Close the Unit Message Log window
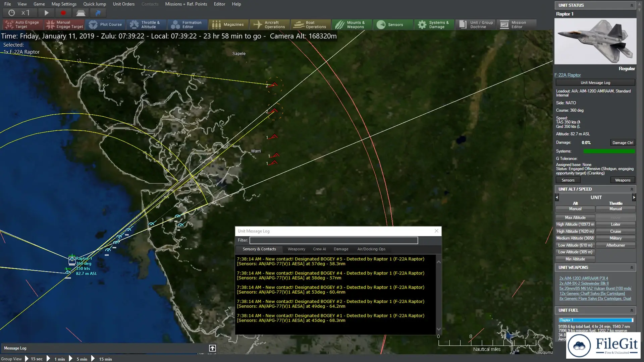 (436, 231)
